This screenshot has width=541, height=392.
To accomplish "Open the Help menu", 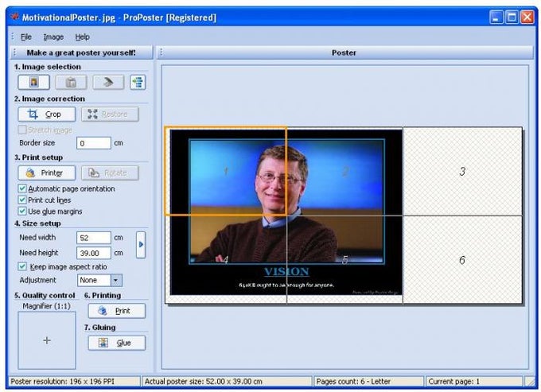I will click(x=83, y=37).
